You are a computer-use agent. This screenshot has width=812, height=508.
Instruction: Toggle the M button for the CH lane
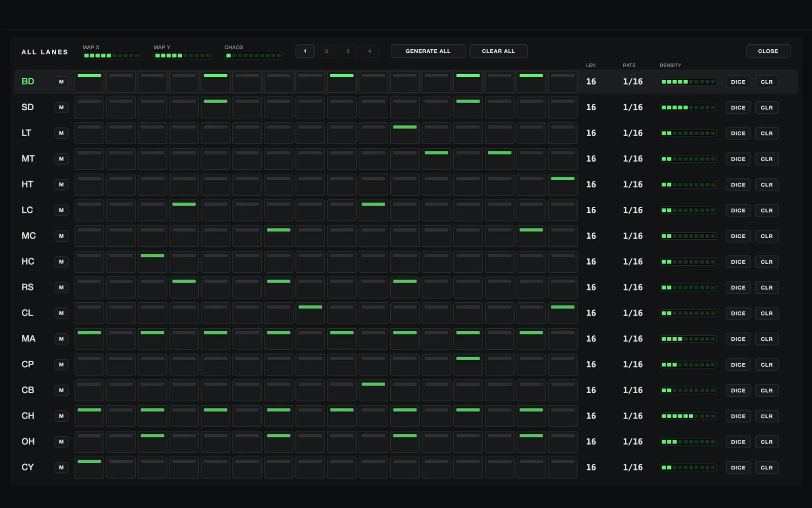tap(61, 416)
